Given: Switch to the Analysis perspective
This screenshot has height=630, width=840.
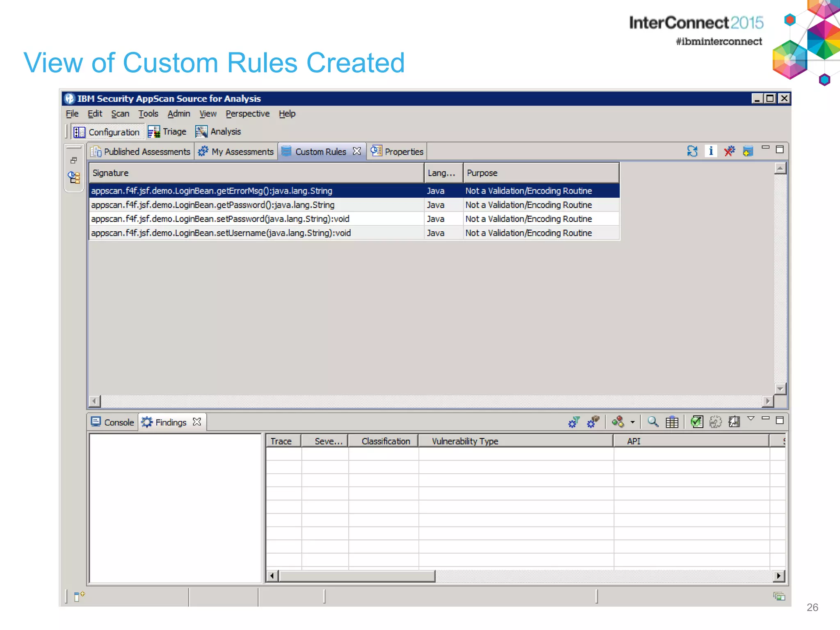Looking at the screenshot, I should (218, 132).
